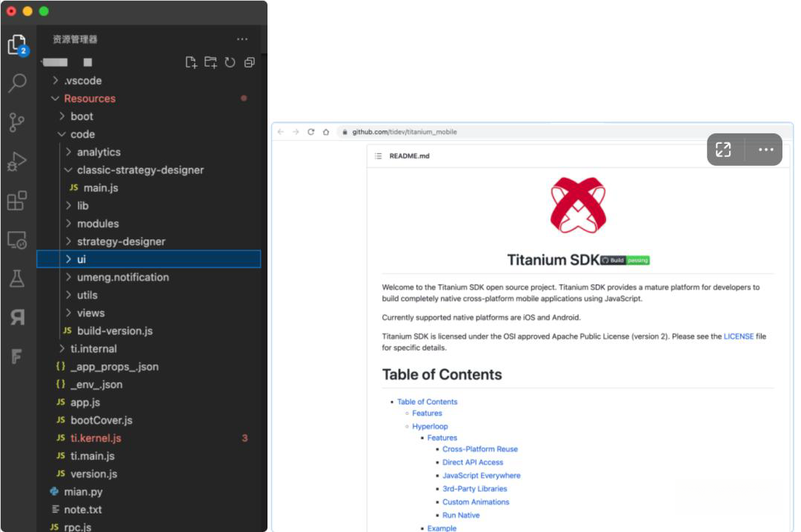Click New File icon in explorer toolbar
Viewport: 801px width, 532px height.
191,62
